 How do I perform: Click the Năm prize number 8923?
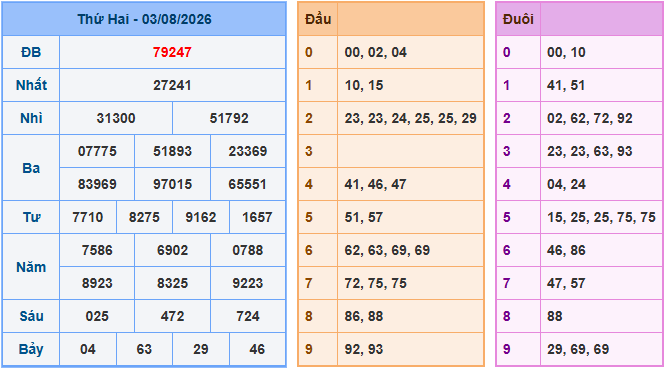pyautogui.click(x=97, y=283)
